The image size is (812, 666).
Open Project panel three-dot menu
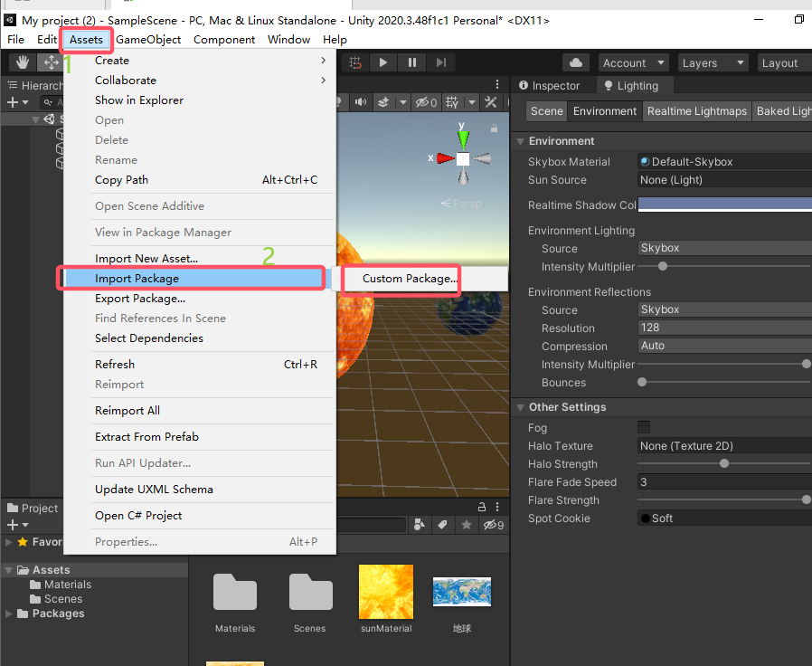[497, 507]
